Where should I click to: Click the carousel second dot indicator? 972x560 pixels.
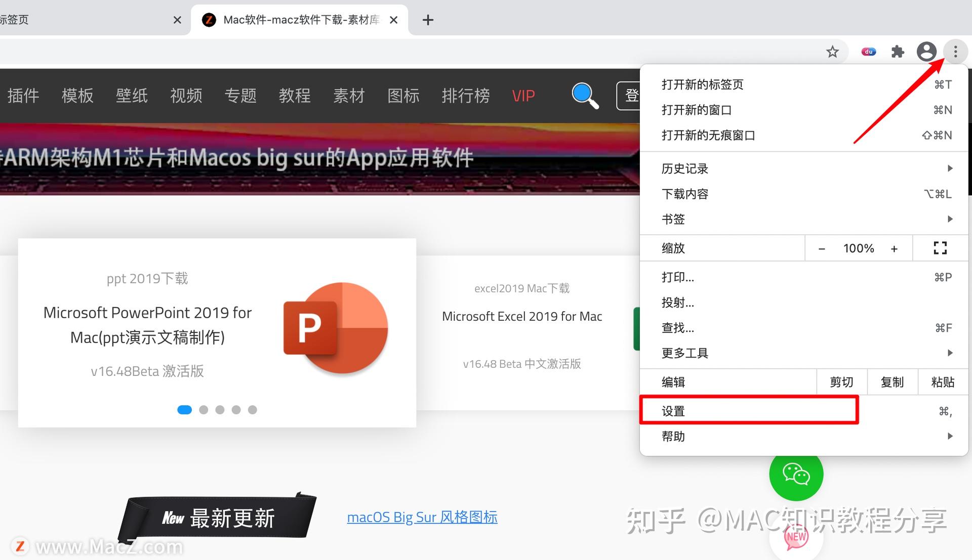203,409
